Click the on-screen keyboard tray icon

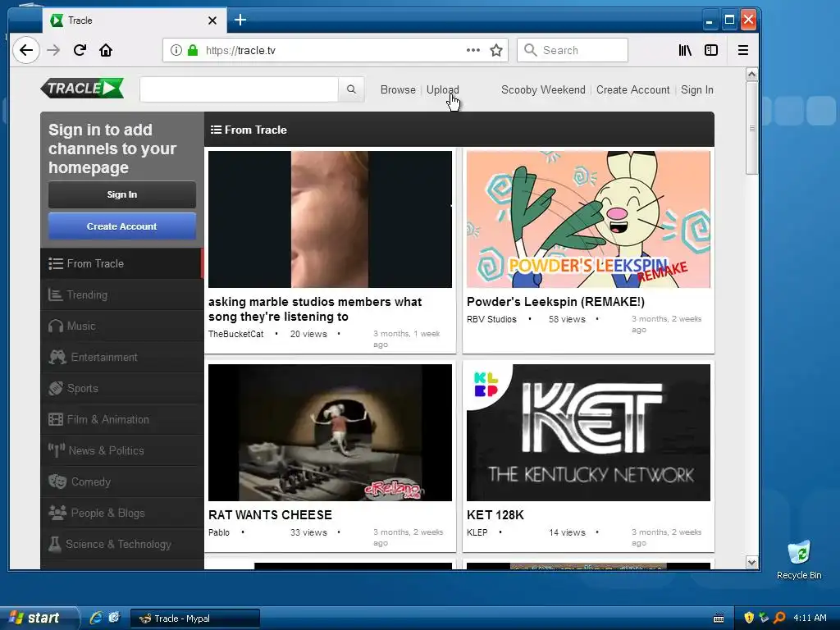click(719, 619)
